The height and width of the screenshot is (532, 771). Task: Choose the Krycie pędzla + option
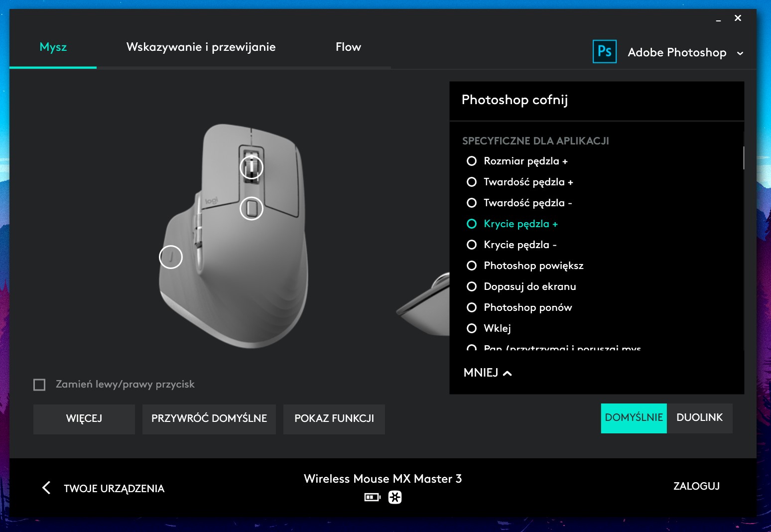(513, 224)
